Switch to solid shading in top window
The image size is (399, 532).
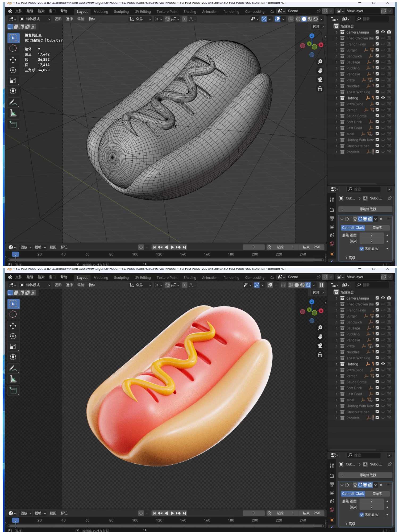(x=304, y=19)
